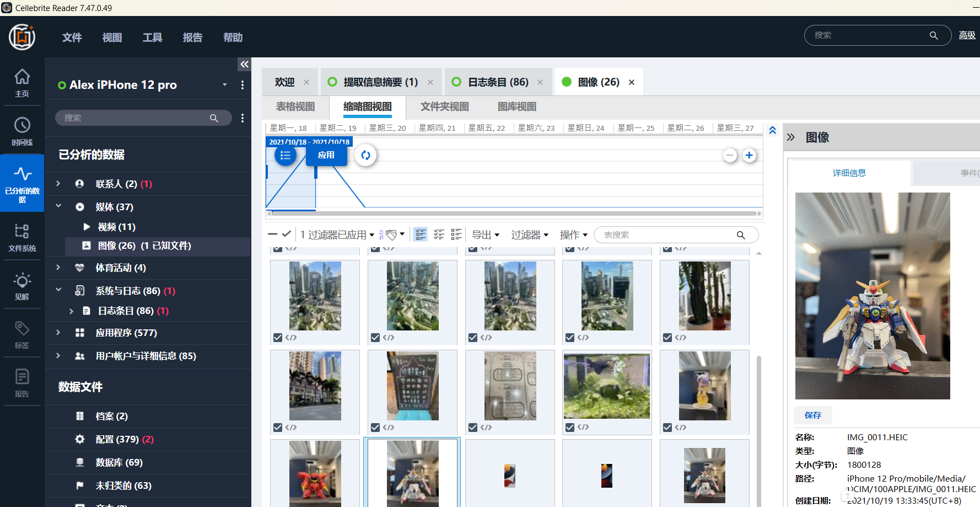Screen dimensions: 980x507
Task: Open the 报告 report sidebar icon
Action: 22,383
